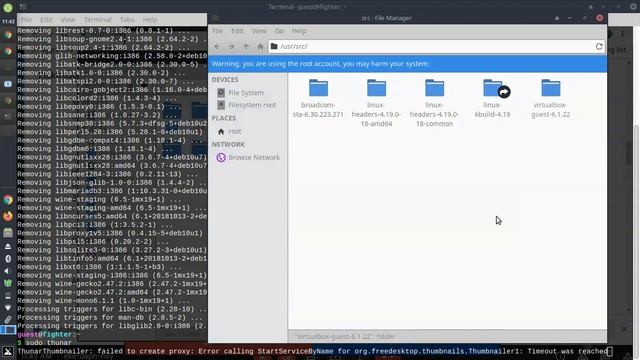640x360 pixels.
Task: Click the ThunarThumbnailer error message line
Action: (x=312, y=351)
